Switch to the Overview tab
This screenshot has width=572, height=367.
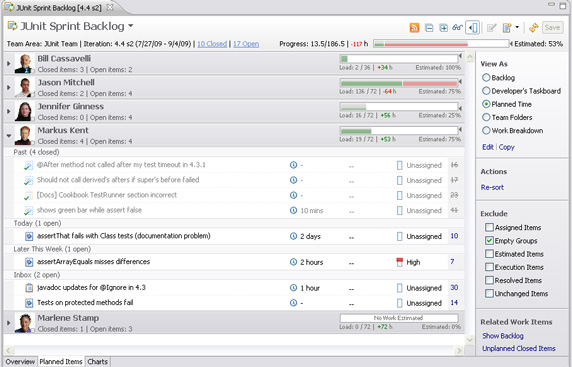(20, 362)
